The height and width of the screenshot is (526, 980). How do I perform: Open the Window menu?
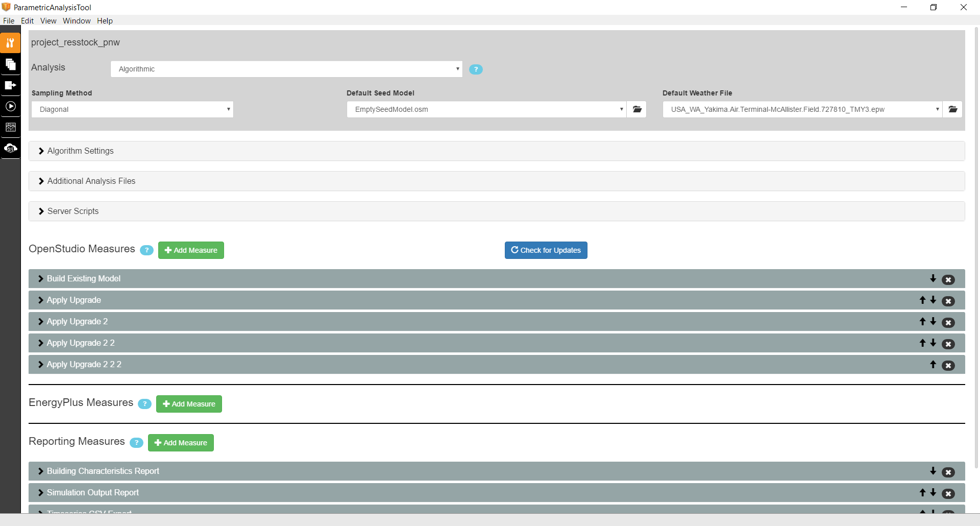click(77, 21)
